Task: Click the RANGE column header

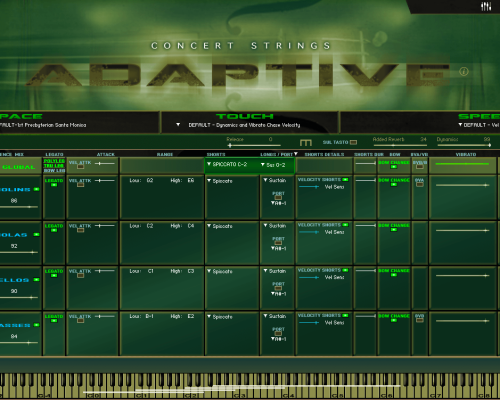Action: point(165,154)
